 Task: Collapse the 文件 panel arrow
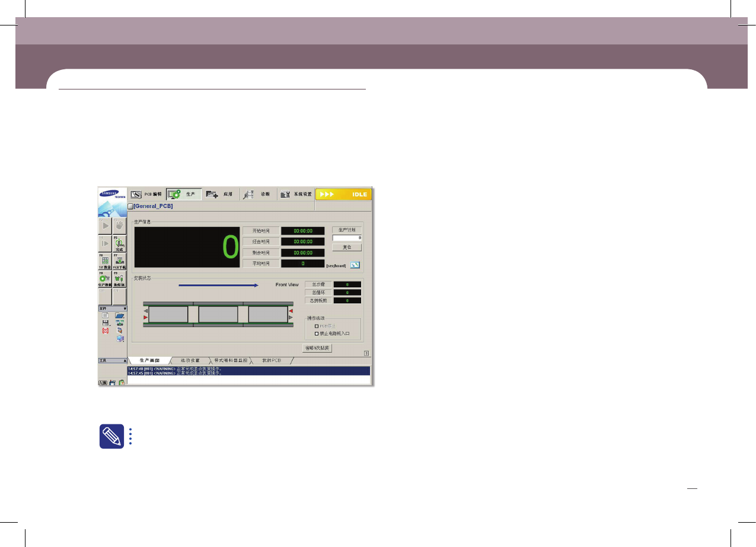pos(125,308)
